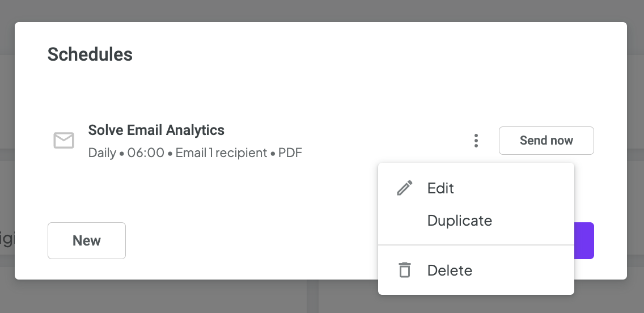The width and height of the screenshot is (644, 313).
Task: Click the pencil icon next to Edit
Action: (x=405, y=188)
